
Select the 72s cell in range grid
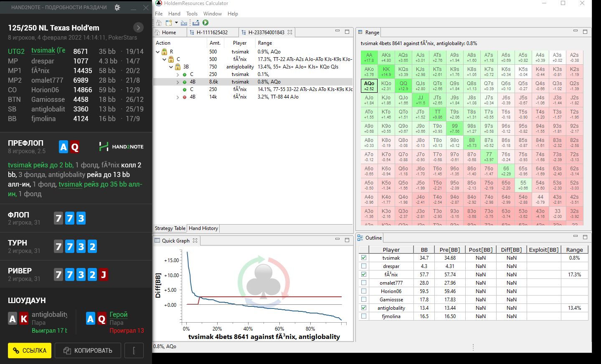(x=574, y=157)
